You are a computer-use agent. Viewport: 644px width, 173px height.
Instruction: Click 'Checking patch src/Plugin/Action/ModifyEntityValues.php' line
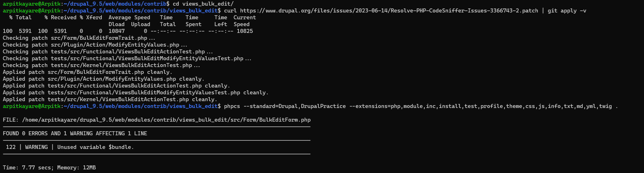tap(95, 45)
